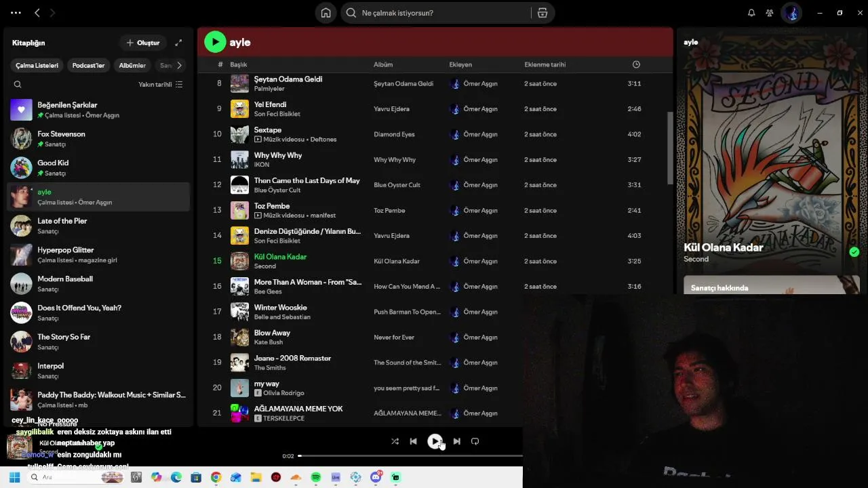Seek using the playback progress bar
The height and width of the screenshot is (488, 868).
[410, 456]
